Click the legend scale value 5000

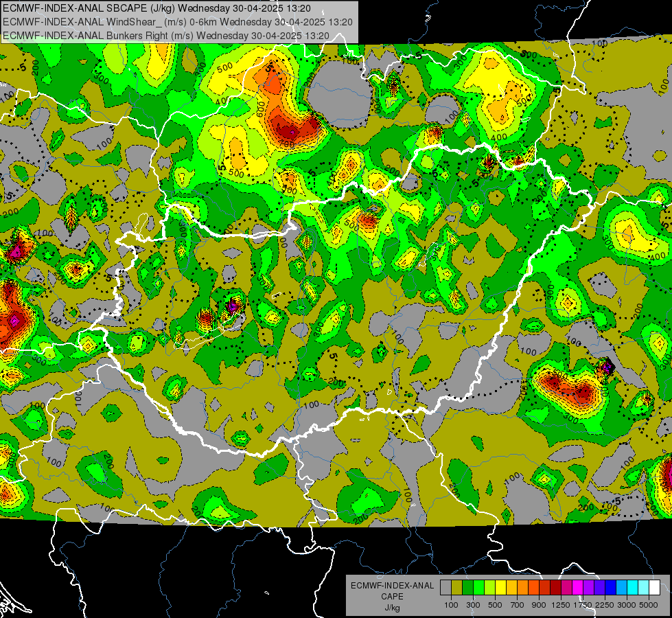(x=649, y=605)
